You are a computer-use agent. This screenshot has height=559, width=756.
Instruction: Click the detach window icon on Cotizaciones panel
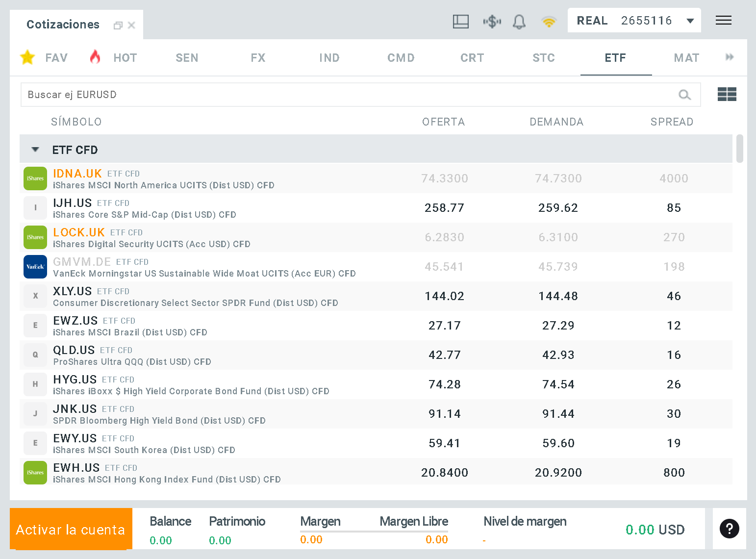117,25
